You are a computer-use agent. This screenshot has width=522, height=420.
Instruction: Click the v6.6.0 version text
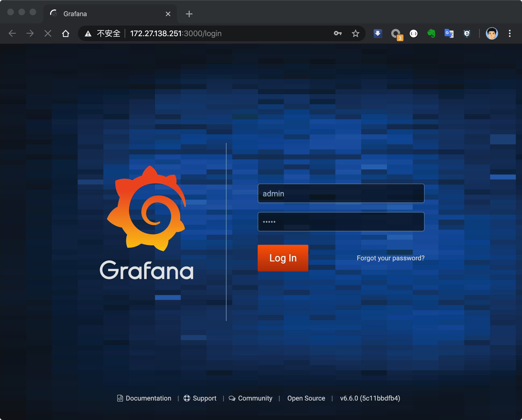[x=370, y=398]
